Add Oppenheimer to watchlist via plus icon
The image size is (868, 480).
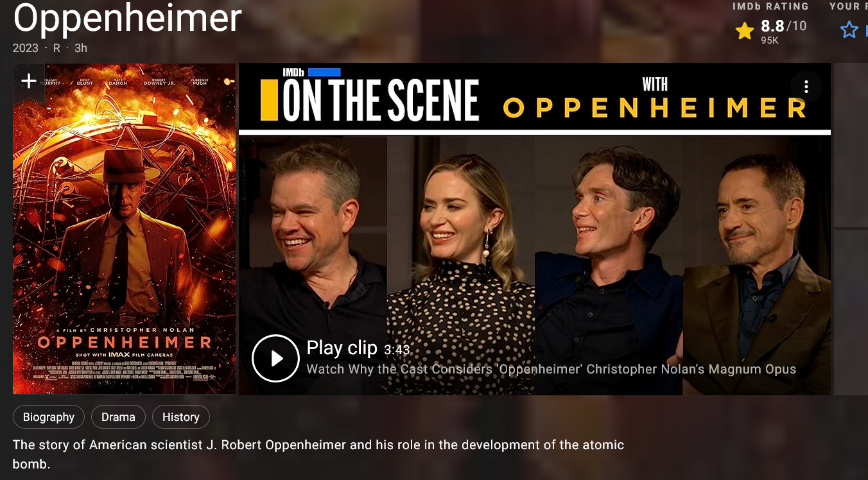[29, 81]
